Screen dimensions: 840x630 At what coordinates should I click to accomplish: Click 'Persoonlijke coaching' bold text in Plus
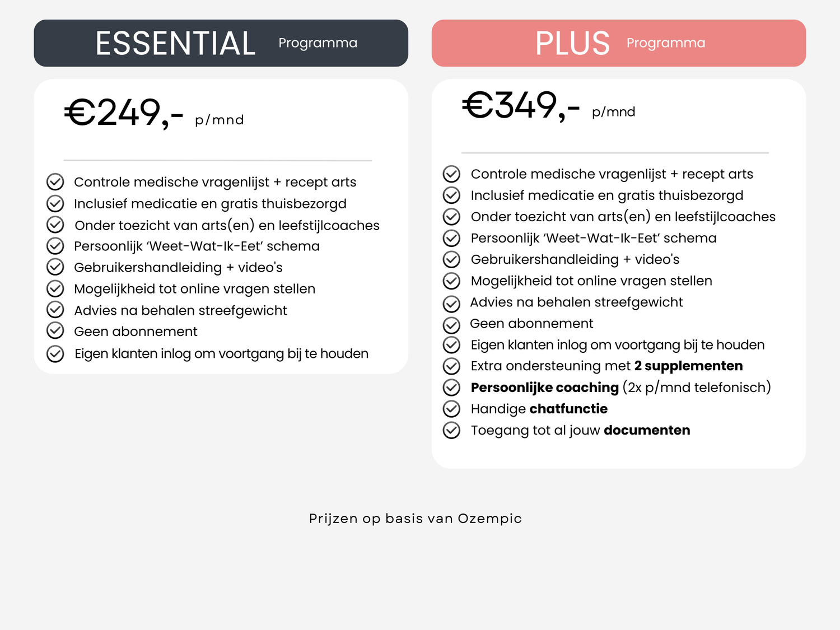(x=544, y=388)
